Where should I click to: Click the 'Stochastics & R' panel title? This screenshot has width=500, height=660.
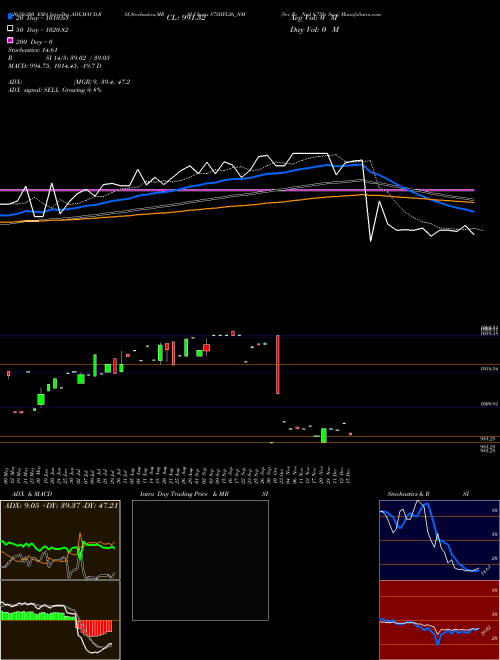[x=408, y=494]
